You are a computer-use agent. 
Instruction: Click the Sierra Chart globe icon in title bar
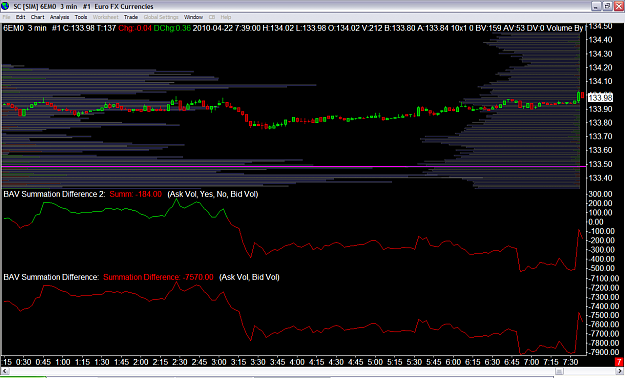pyautogui.click(x=6, y=6)
